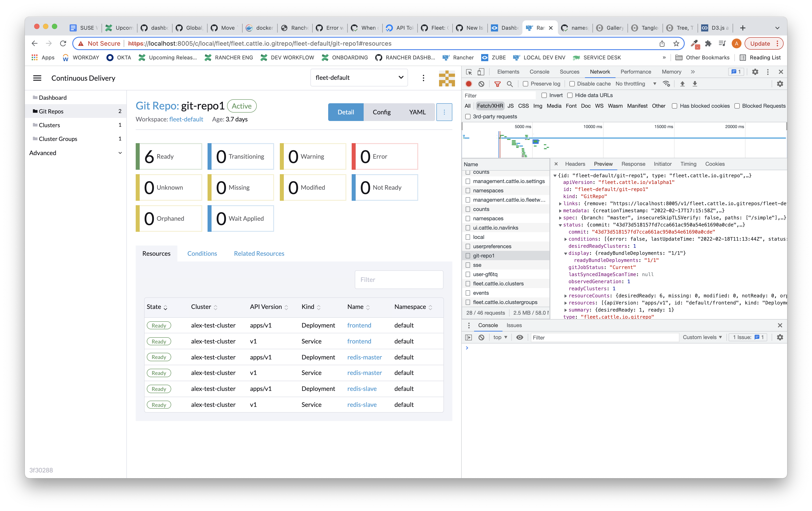
Task: Clear the network requests log
Action: pyautogui.click(x=481, y=84)
